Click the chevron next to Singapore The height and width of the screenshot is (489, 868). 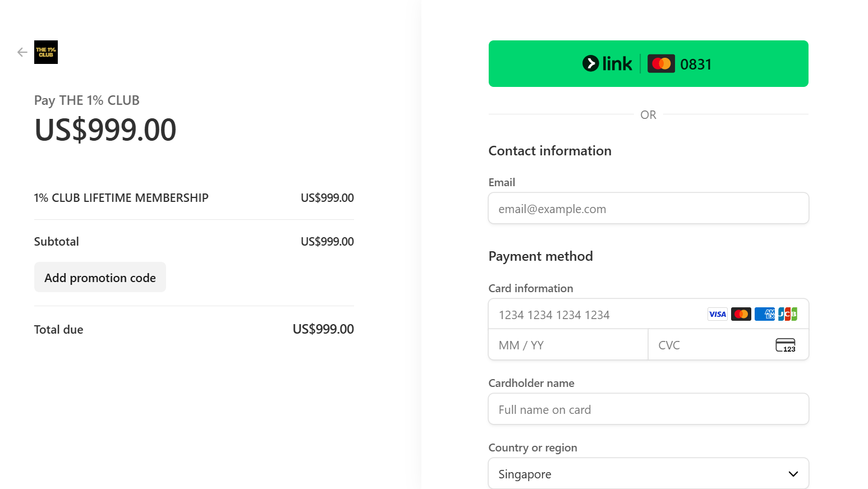[793, 473]
